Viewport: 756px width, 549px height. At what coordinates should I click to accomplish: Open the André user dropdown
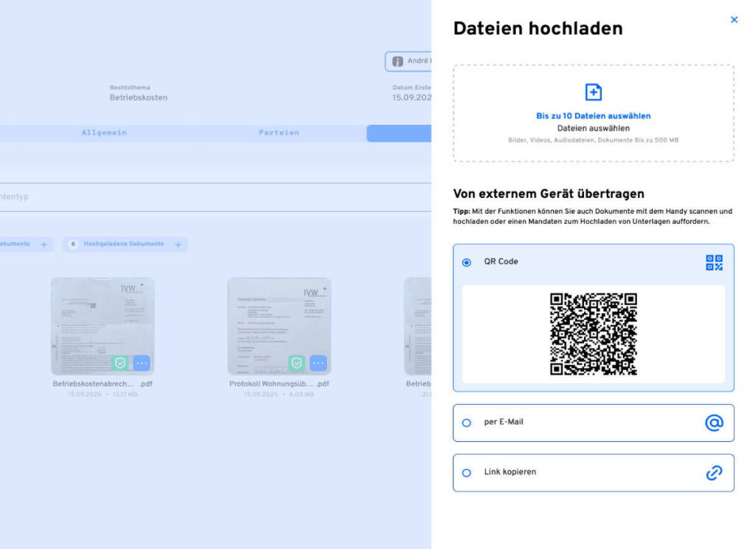click(x=408, y=61)
